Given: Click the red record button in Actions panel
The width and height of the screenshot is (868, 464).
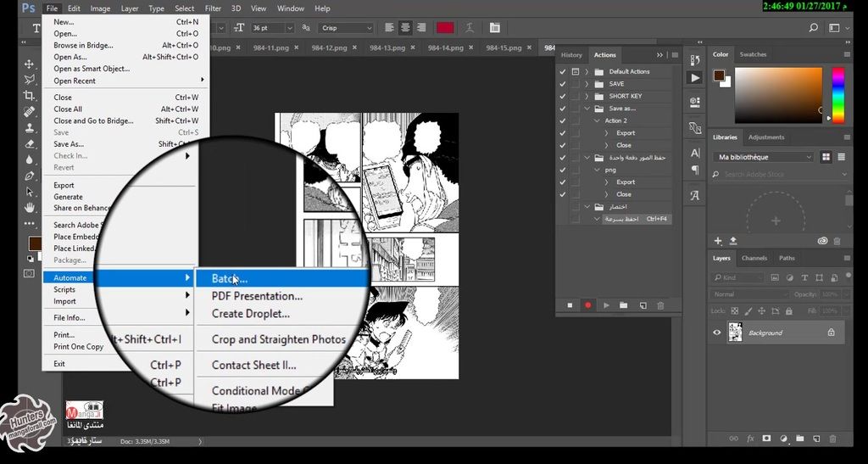Looking at the screenshot, I should click(x=588, y=305).
